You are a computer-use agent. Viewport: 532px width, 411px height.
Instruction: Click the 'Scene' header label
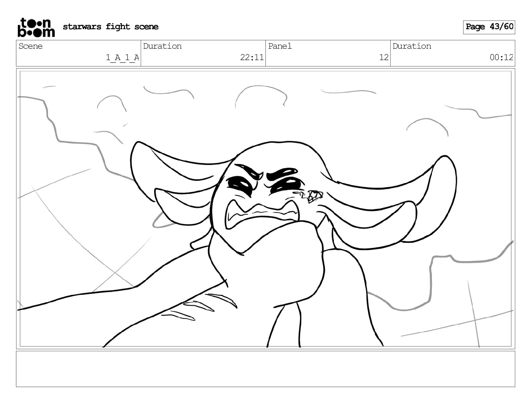[x=31, y=46]
